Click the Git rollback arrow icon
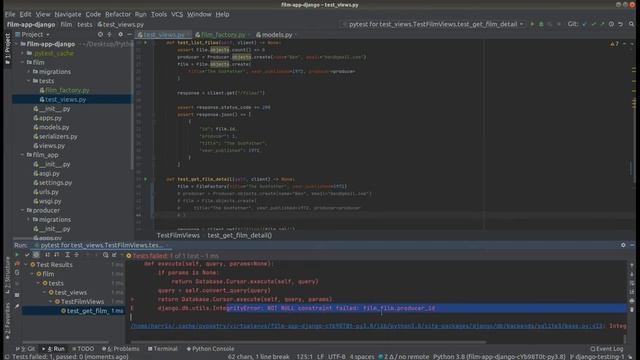 pos(620,24)
